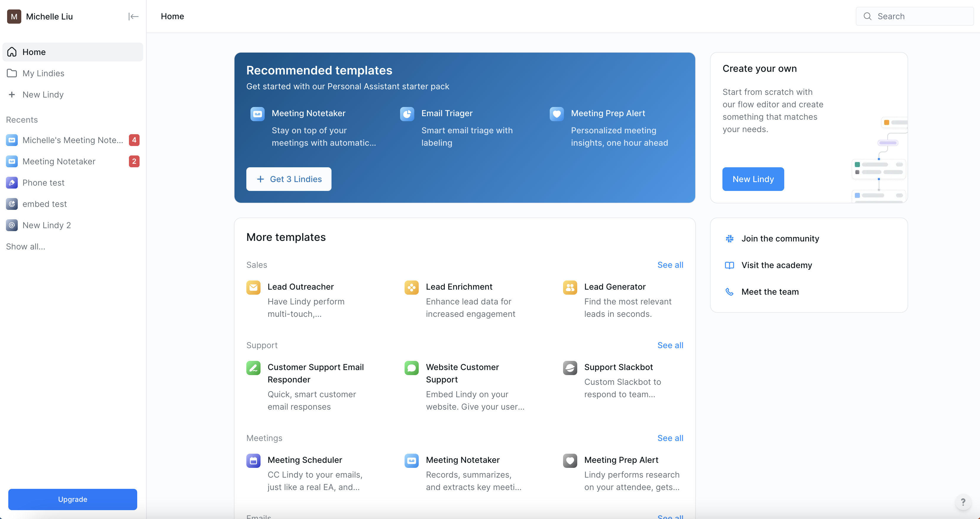Click the Get 3 Lindies button

click(288, 179)
